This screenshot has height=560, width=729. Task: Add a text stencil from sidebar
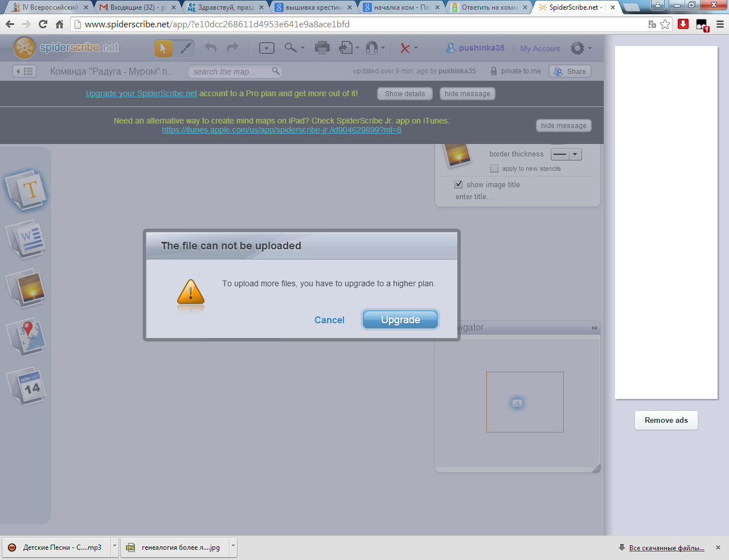click(26, 190)
